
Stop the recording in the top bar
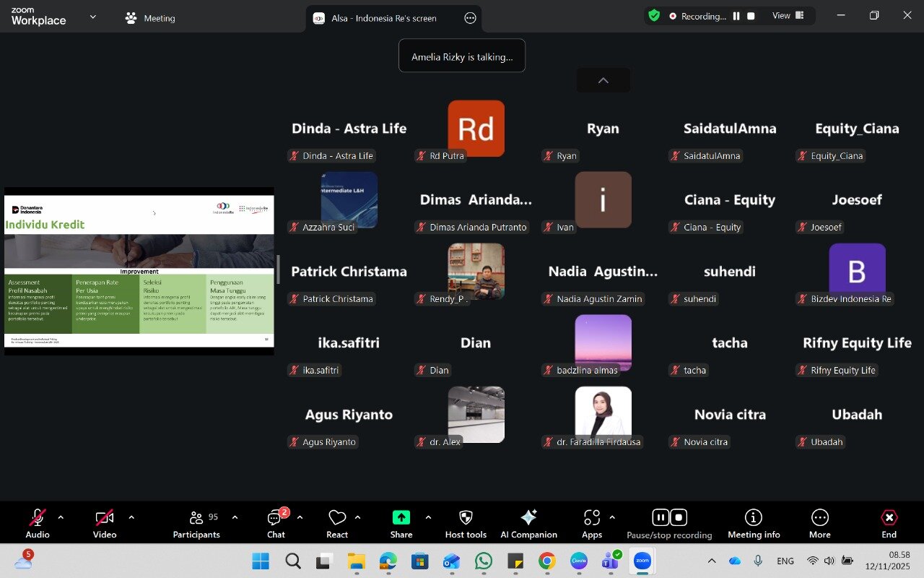(751, 16)
